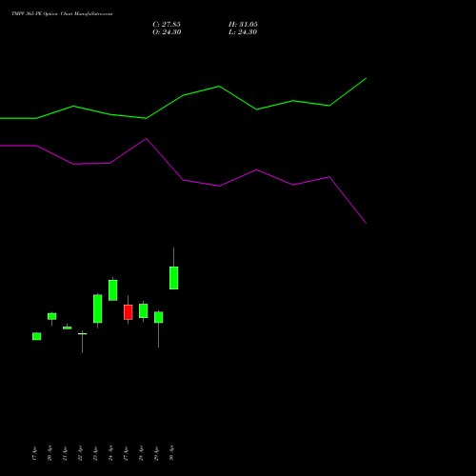Screen dimensions: 476x476
Task: Click the green candlestick for 28 Apr
Action: click(x=144, y=310)
